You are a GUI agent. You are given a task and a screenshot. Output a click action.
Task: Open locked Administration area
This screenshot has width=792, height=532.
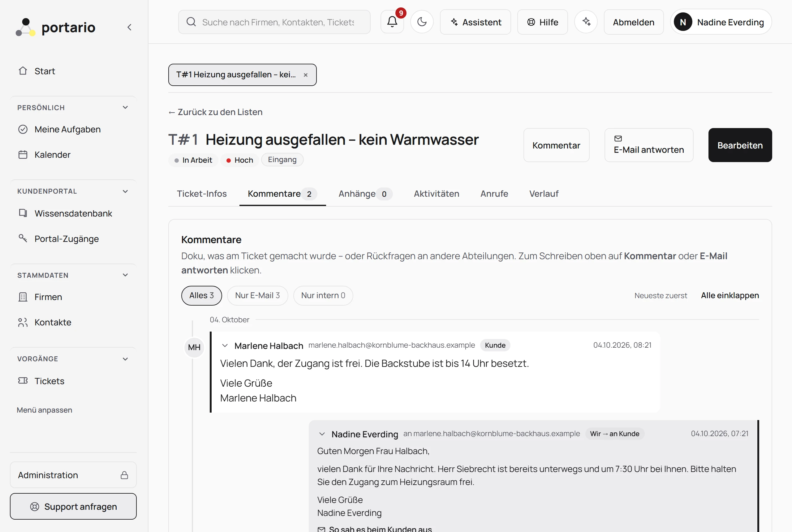[73, 475]
